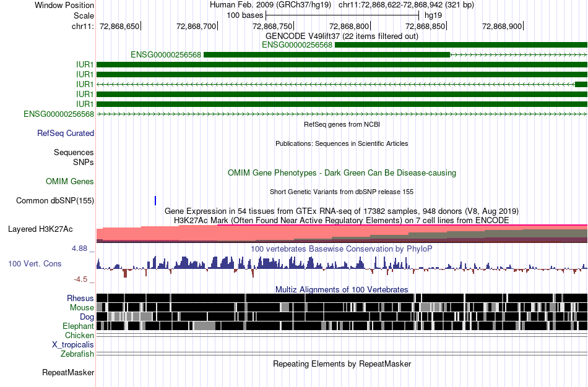
Task: Open the GTEx Gene Expression track title
Action: click(x=342, y=211)
